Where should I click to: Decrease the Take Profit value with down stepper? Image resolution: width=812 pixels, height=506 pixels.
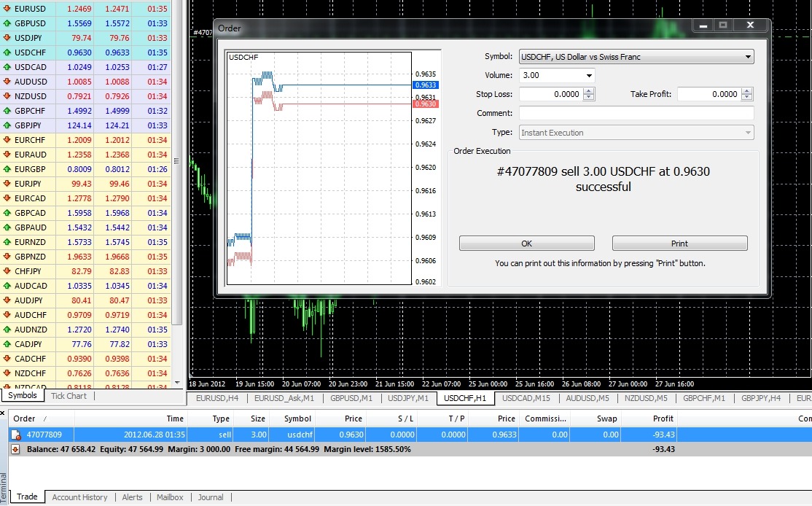click(x=746, y=98)
